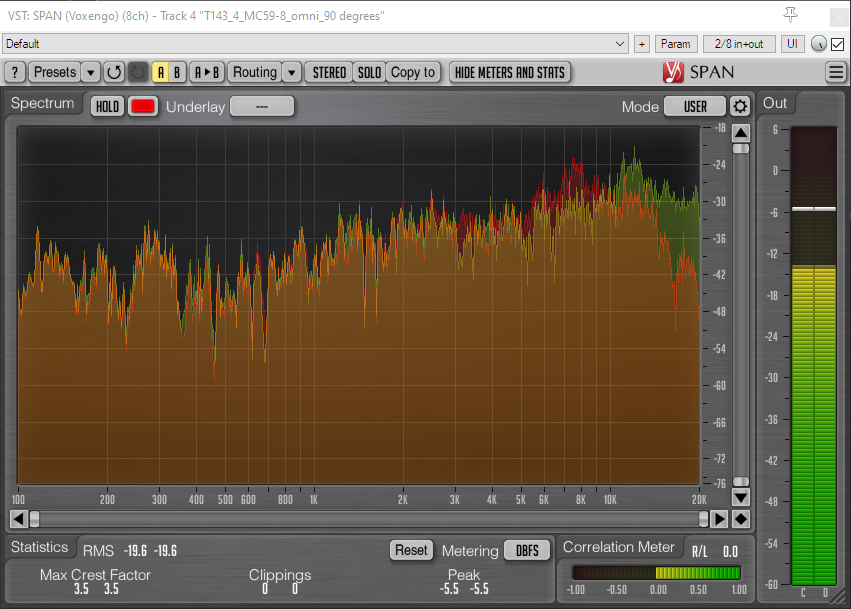Open the help question mark button

(x=15, y=72)
